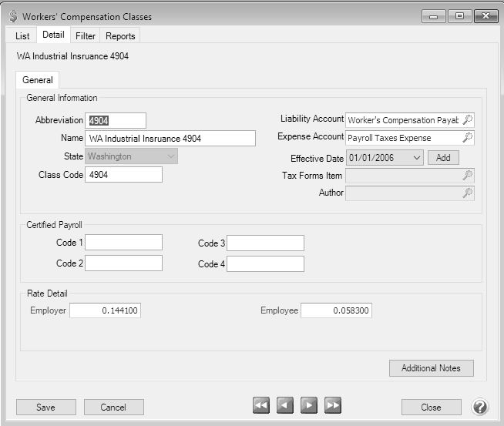Open Additional Notes
This screenshot has height=426, width=504.
(431, 368)
